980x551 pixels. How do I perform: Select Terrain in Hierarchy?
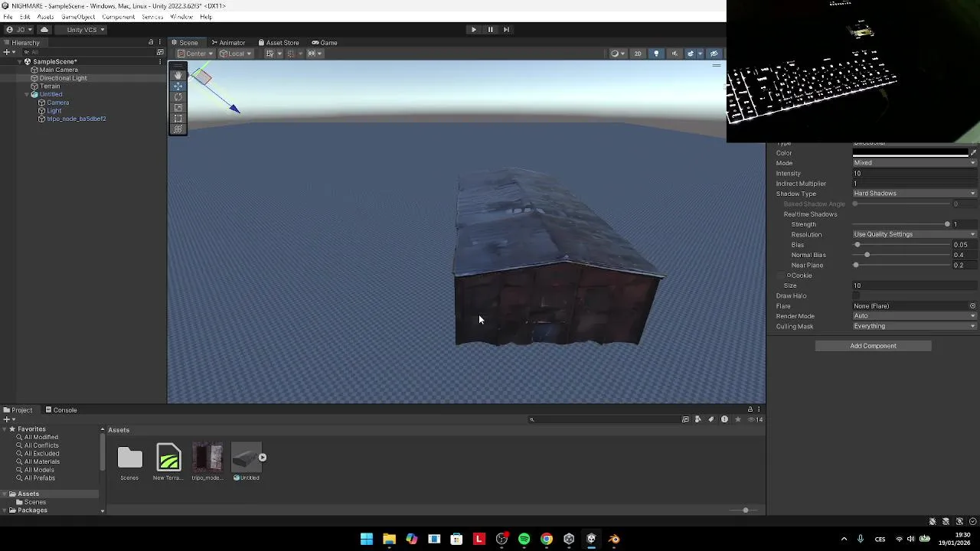[49, 86]
